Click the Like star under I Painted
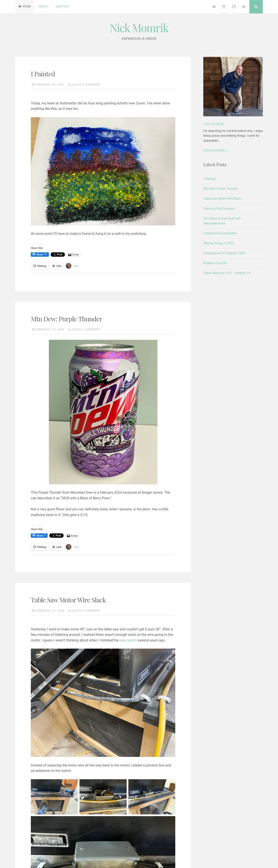Screen dimensions: 278x868 (x=57, y=266)
